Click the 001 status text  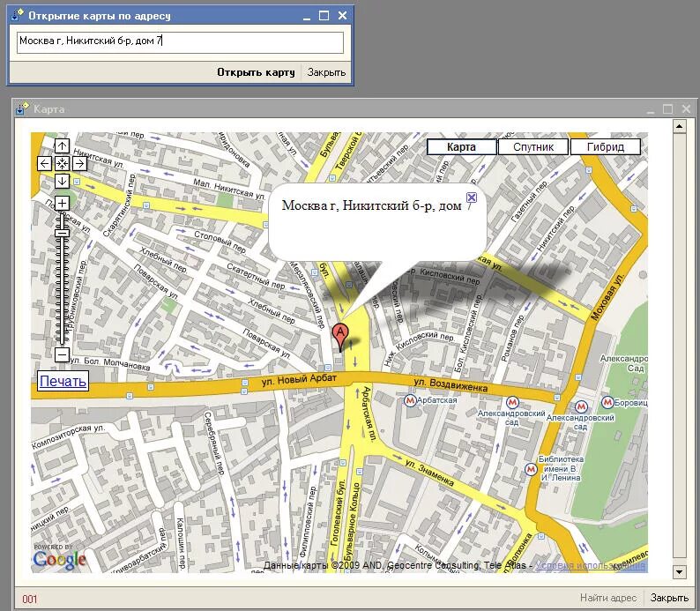coord(29,599)
